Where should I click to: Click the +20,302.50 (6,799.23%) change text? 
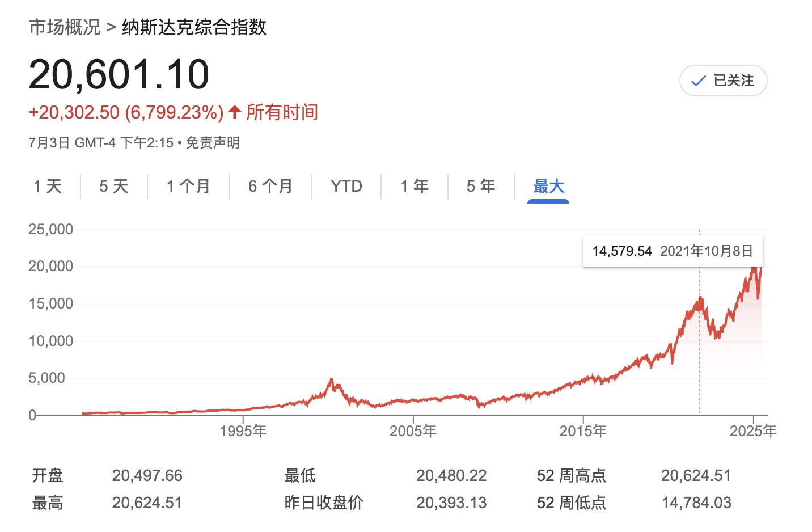tap(126, 112)
